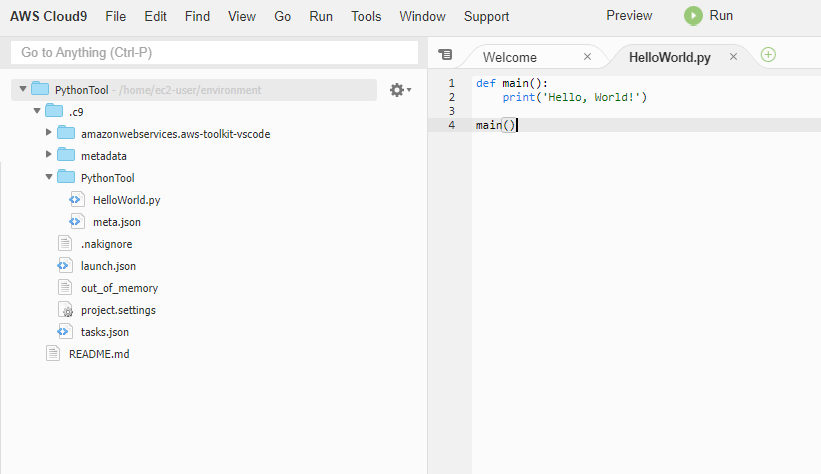
Task: Switch to the HelloWorld.py editor tab
Action: pos(670,57)
